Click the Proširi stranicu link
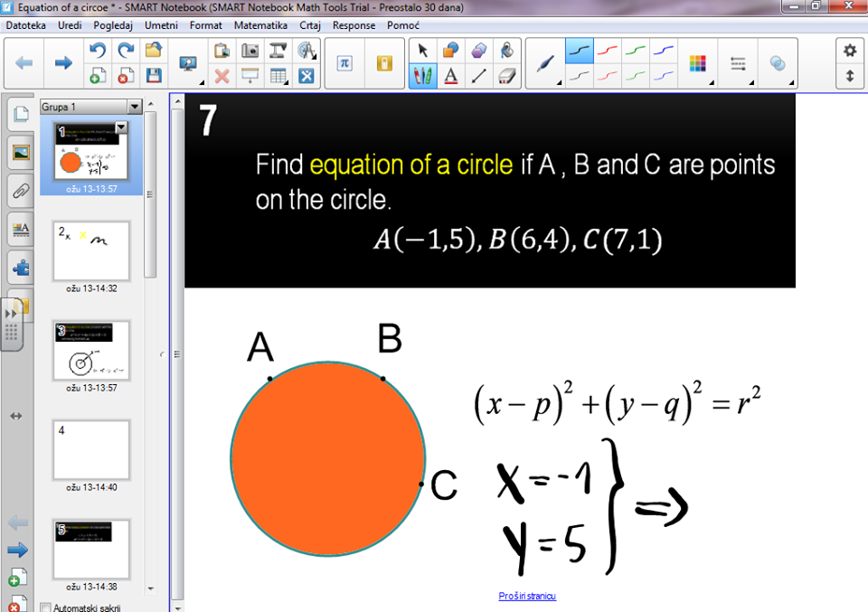The height and width of the screenshot is (612, 868). coord(527,596)
